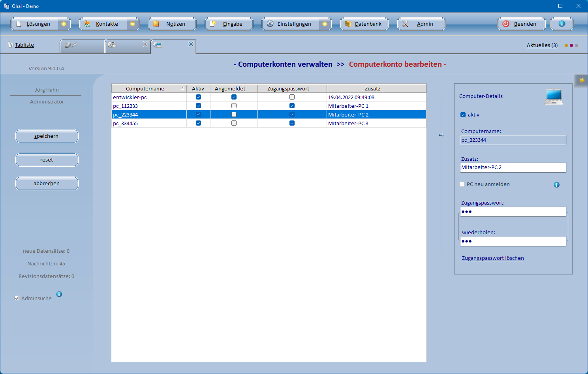Image resolution: width=588 pixels, height=374 pixels.
Task: Toggle the 'aktiv' checkbox in Computer-Details
Action: tap(463, 115)
